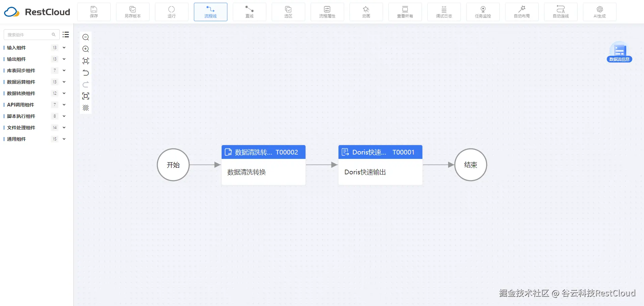Select 数据运算组件 category label
The image size is (644, 306).
click(21, 82)
